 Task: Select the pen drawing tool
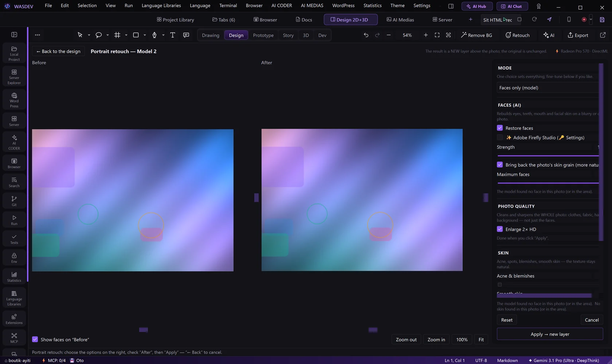coord(154,35)
